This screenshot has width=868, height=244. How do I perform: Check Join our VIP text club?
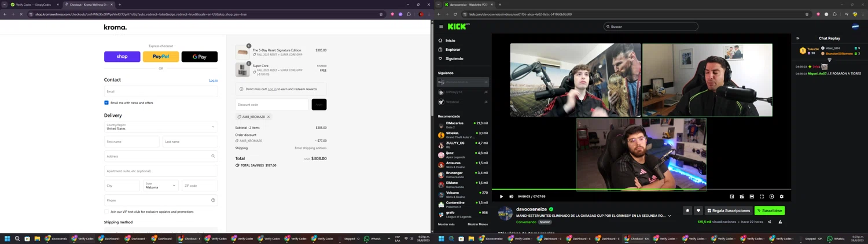(106, 212)
